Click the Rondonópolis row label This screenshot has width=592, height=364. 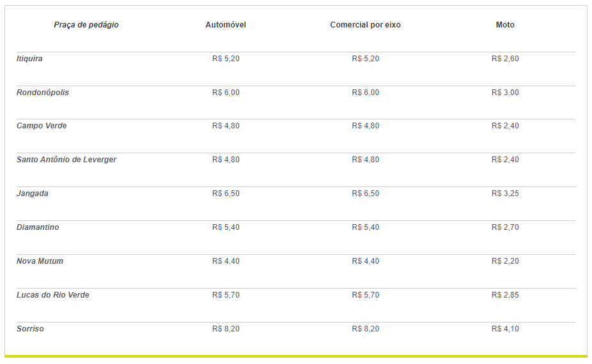pyautogui.click(x=43, y=93)
